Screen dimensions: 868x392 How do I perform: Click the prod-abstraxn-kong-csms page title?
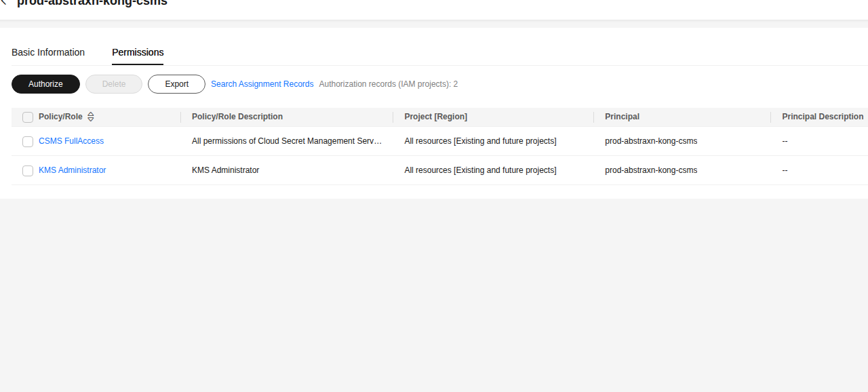[x=92, y=3]
